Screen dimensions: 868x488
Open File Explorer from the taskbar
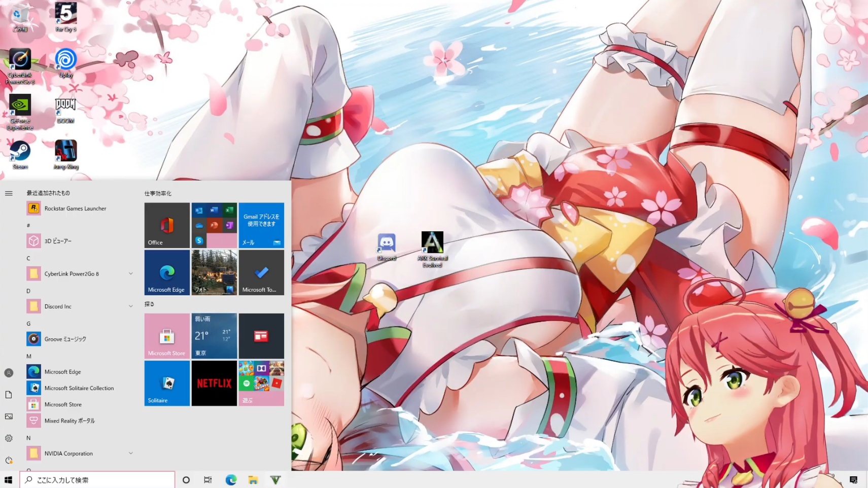(x=253, y=480)
